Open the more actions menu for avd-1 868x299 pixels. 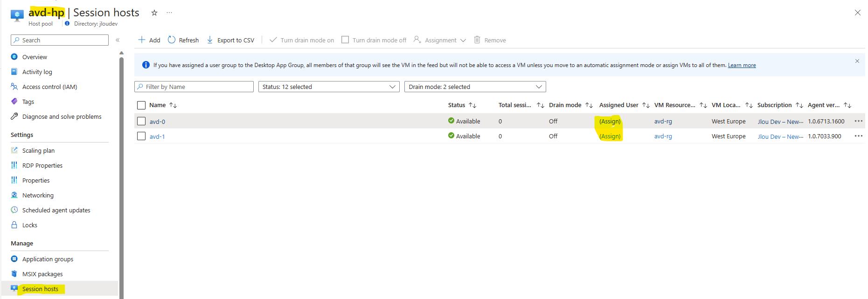tap(858, 136)
